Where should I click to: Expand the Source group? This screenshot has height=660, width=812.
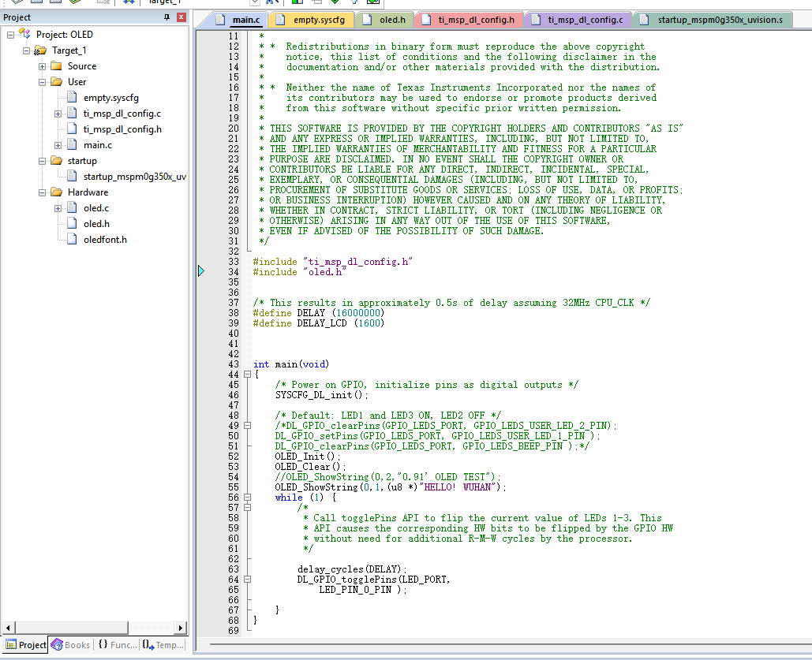tap(42, 66)
